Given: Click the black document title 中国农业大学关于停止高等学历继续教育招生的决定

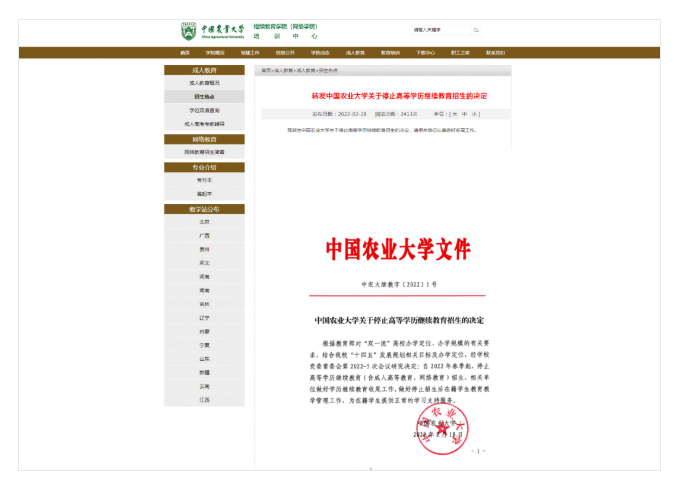Looking at the screenshot, I should 399,321.
